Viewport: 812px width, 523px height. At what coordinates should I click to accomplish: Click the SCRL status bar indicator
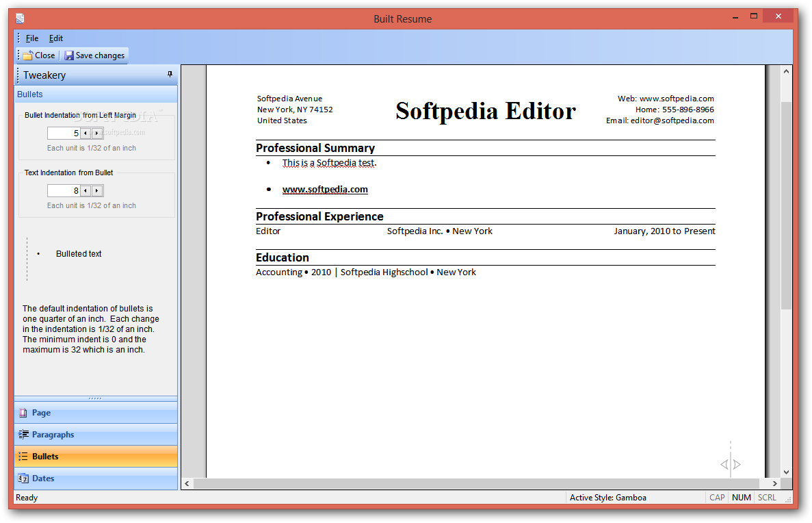pyautogui.click(x=767, y=498)
